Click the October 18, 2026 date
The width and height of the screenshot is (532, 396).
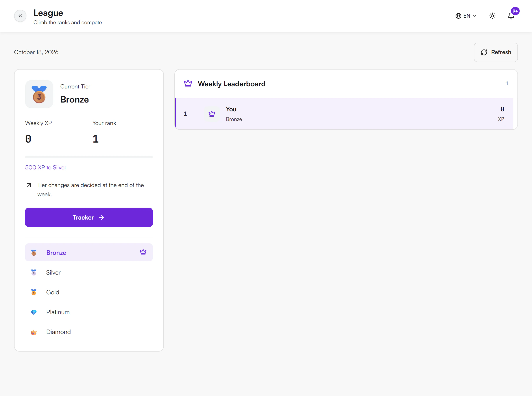point(36,52)
